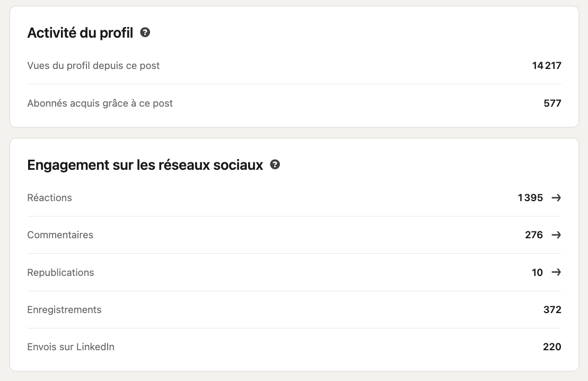Click the 577 subscribers gained value

[552, 103]
